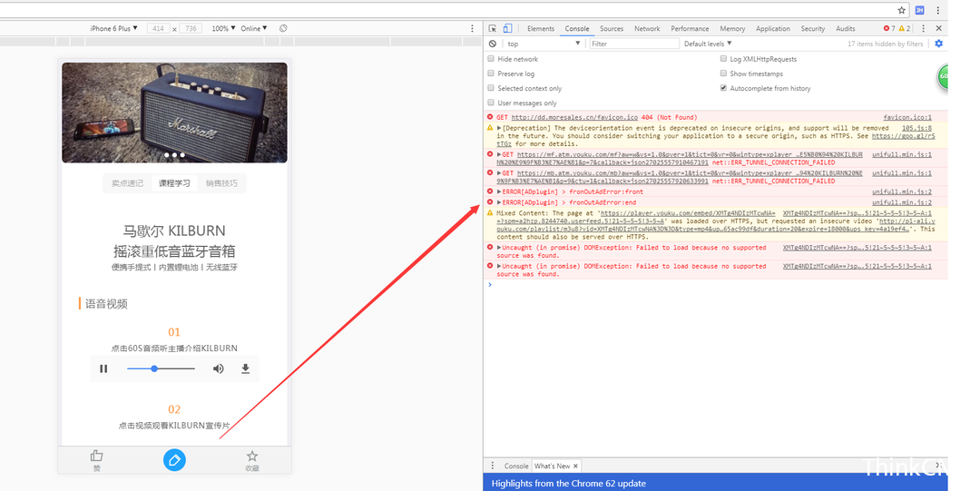Select the 卖点速记 page tab

click(128, 183)
